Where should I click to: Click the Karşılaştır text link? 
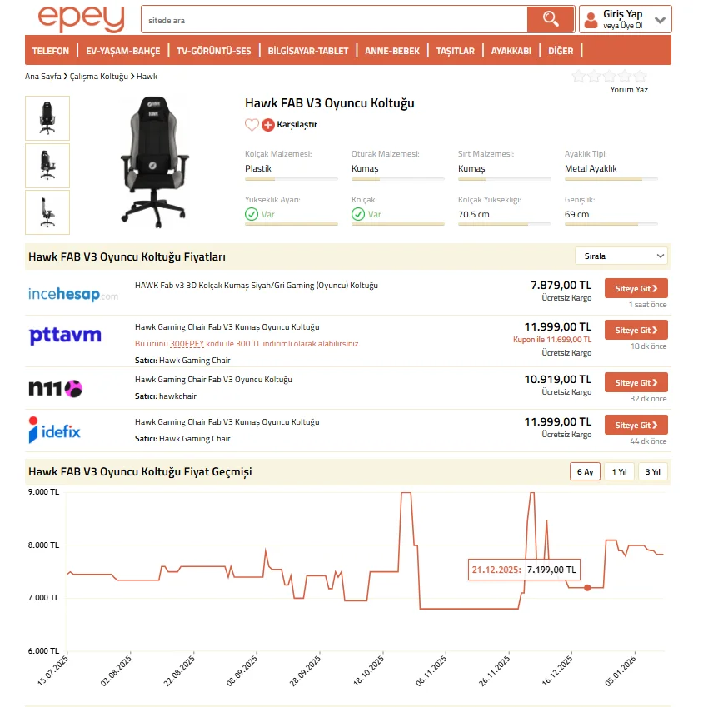[x=297, y=124]
